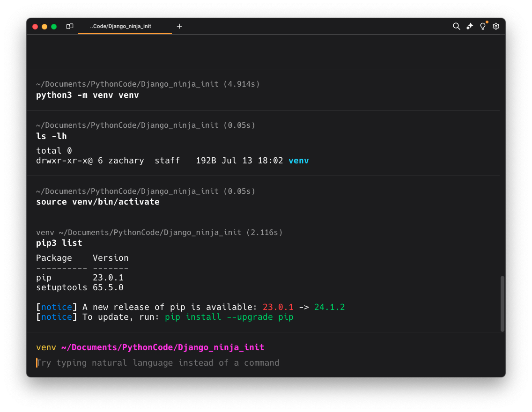
Task: Select the ls -lh command block
Action: 52,136
